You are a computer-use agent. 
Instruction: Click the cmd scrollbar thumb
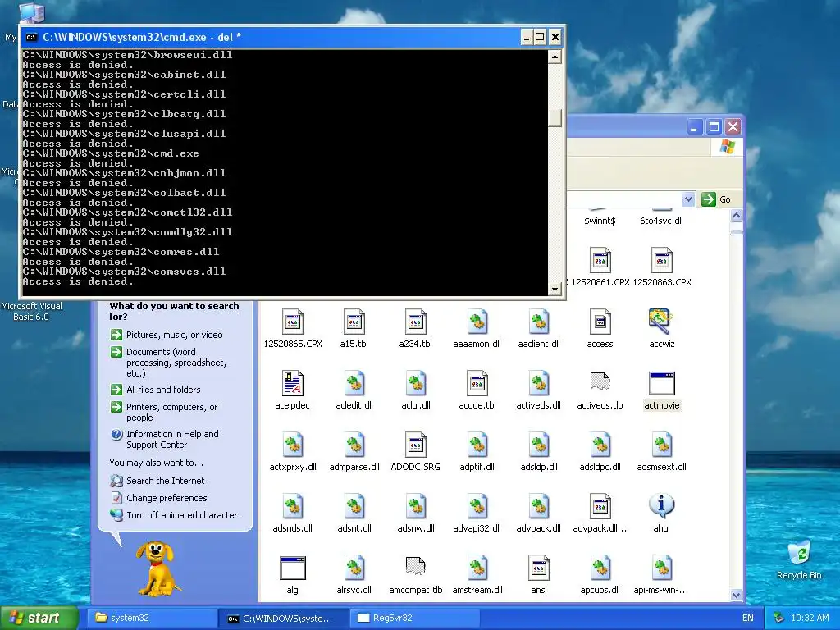coord(555,118)
